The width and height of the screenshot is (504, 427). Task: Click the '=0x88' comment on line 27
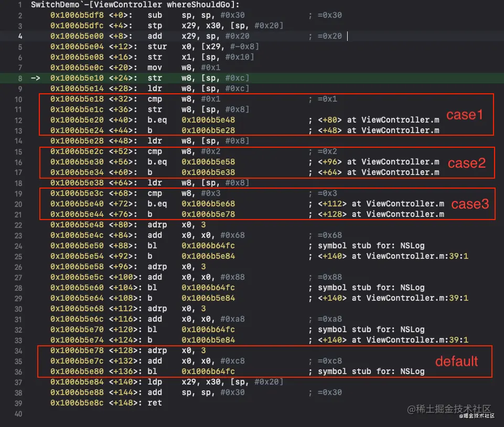[329, 277]
